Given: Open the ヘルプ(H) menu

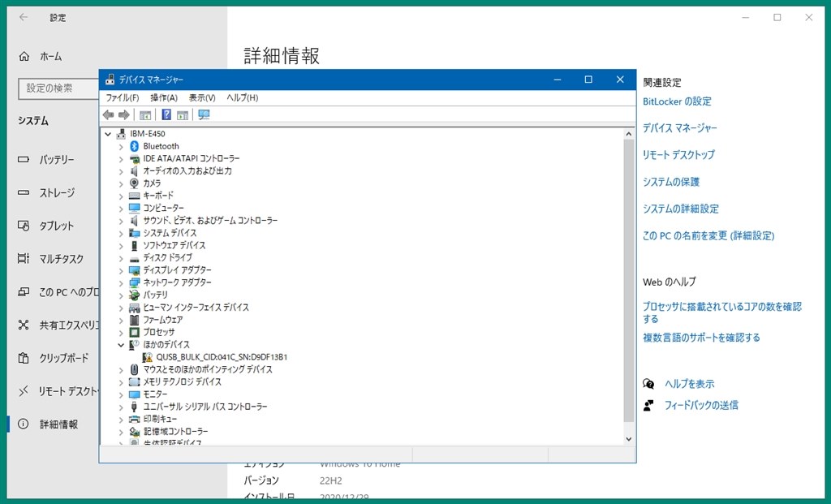Looking at the screenshot, I should 242,98.
